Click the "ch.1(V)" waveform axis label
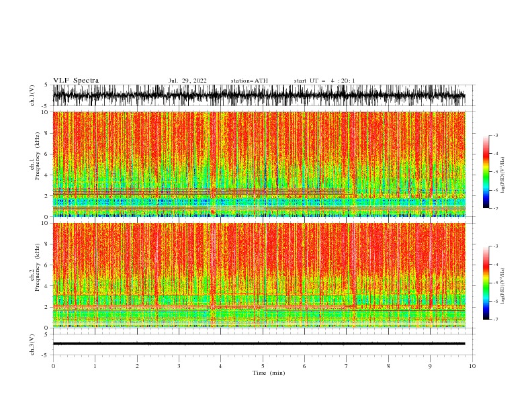Image resolution: width=532 pixels, height=411 pixels. click(32, 95)
